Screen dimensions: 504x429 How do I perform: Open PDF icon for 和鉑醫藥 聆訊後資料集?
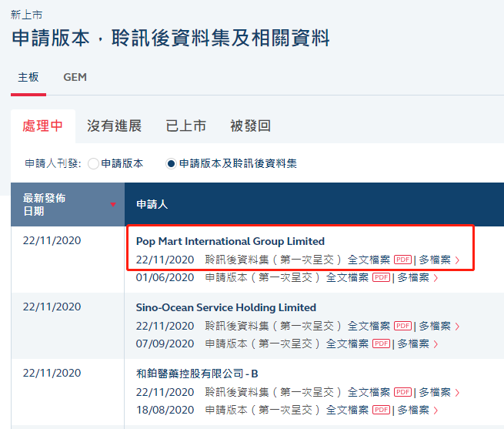pyautogui.click(x=402, y=393)
